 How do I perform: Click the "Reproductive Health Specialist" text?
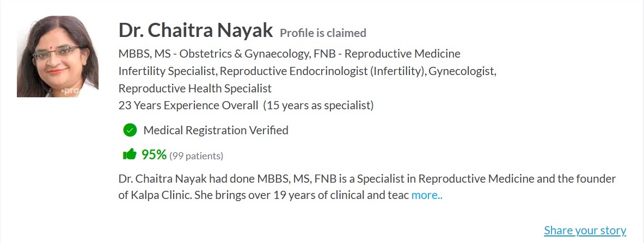pyautogui.click(x=195, y=88)
